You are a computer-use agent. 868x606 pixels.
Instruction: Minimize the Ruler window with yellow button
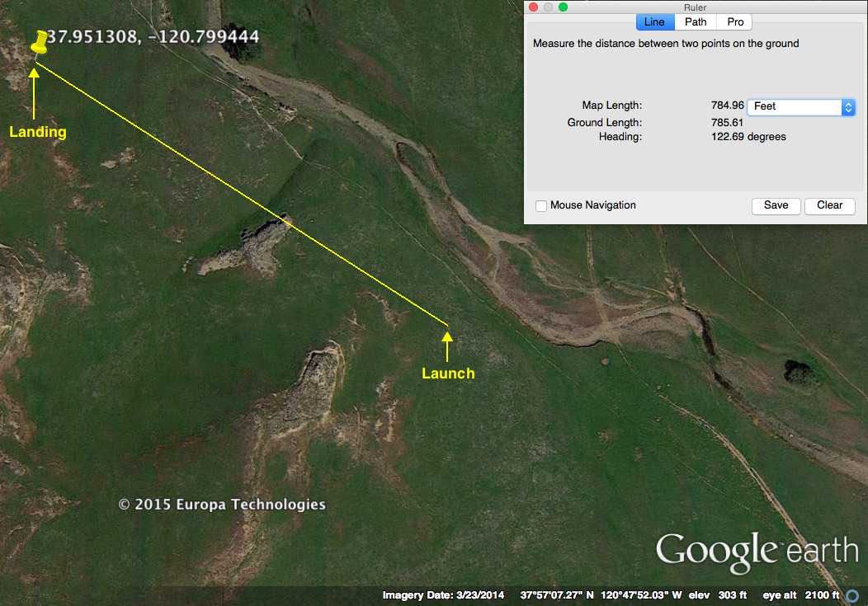pyautogui.click(x=548, y=7)
